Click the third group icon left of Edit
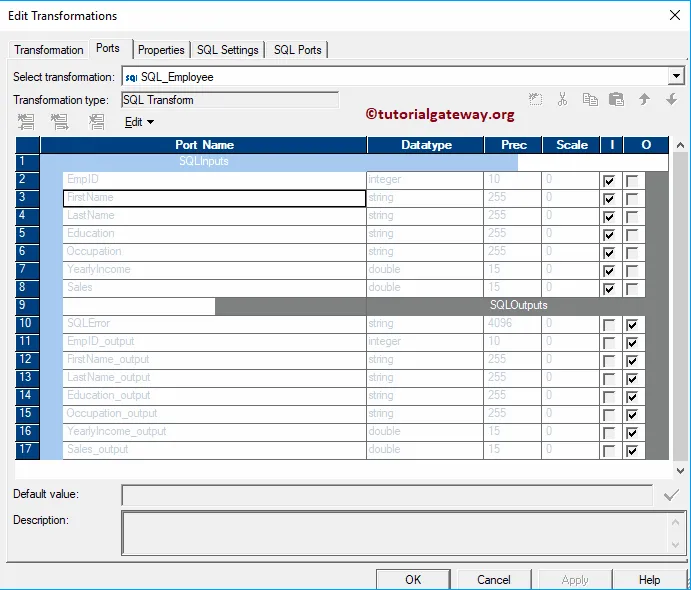The height and width of the screenshot is (590, 691). click(x=97, y=122)
